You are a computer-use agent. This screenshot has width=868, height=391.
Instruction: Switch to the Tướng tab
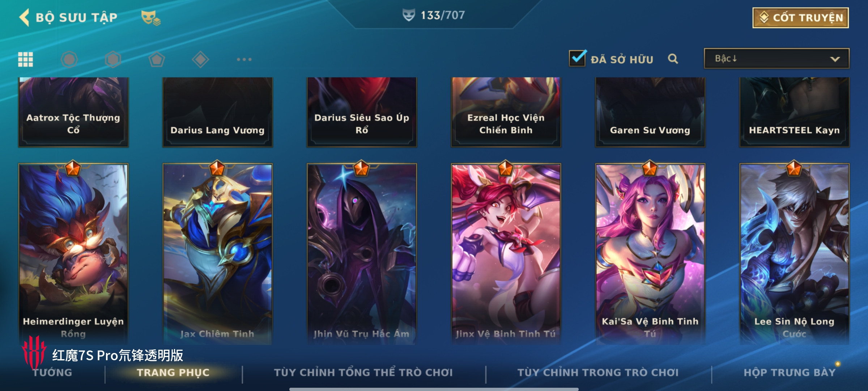52,373
